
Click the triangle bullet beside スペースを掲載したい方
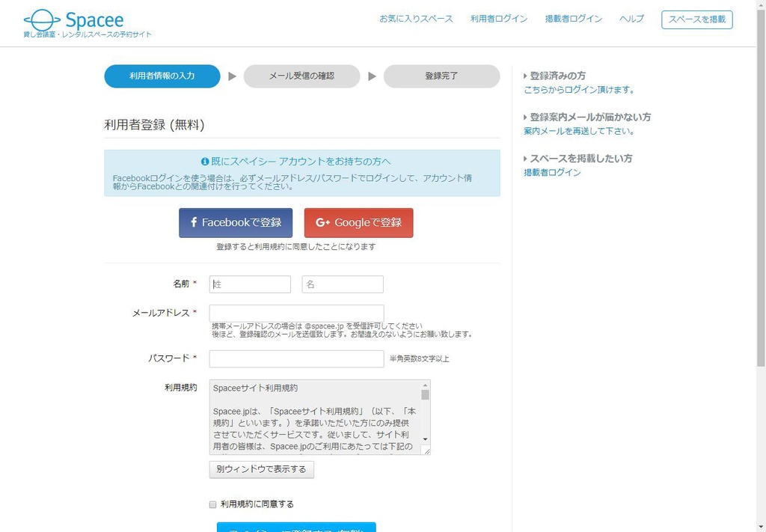[x=525, y=159]
